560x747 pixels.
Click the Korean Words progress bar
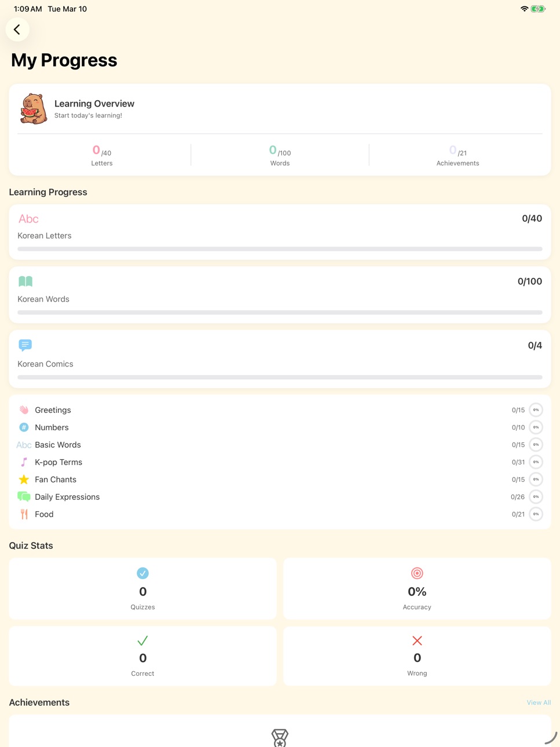(x=280, y=313)
